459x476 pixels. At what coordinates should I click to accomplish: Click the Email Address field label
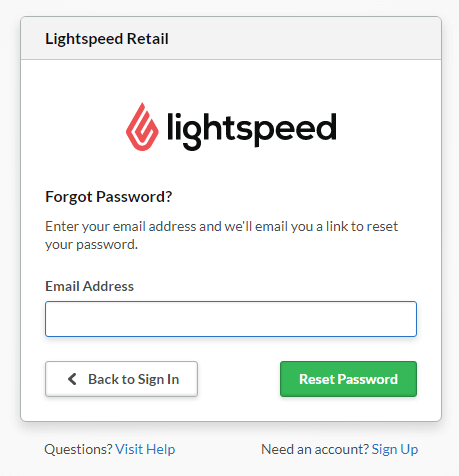point(89,286)
